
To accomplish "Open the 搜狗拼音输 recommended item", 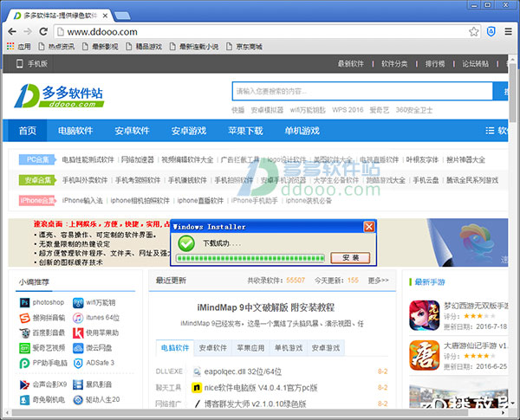I will coord(42,318).
